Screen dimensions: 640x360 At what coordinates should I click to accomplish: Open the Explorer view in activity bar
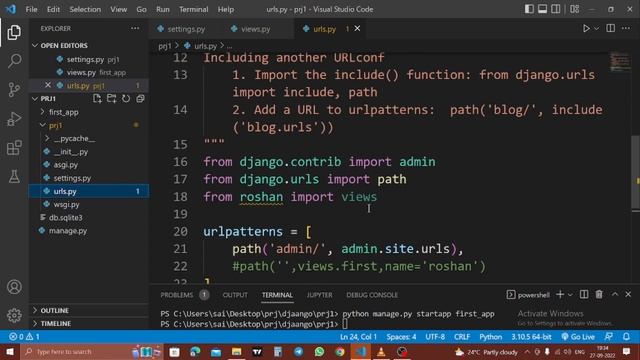[14, 32]
